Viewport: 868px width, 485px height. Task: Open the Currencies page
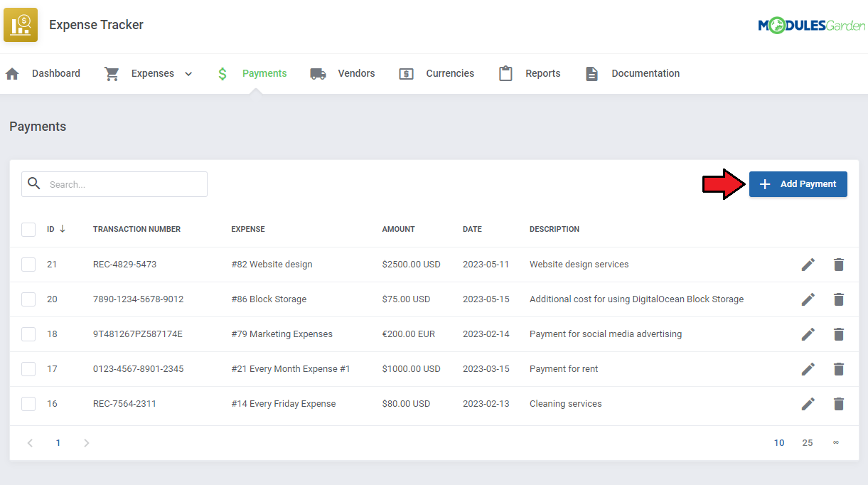click(x=450, y=73)
